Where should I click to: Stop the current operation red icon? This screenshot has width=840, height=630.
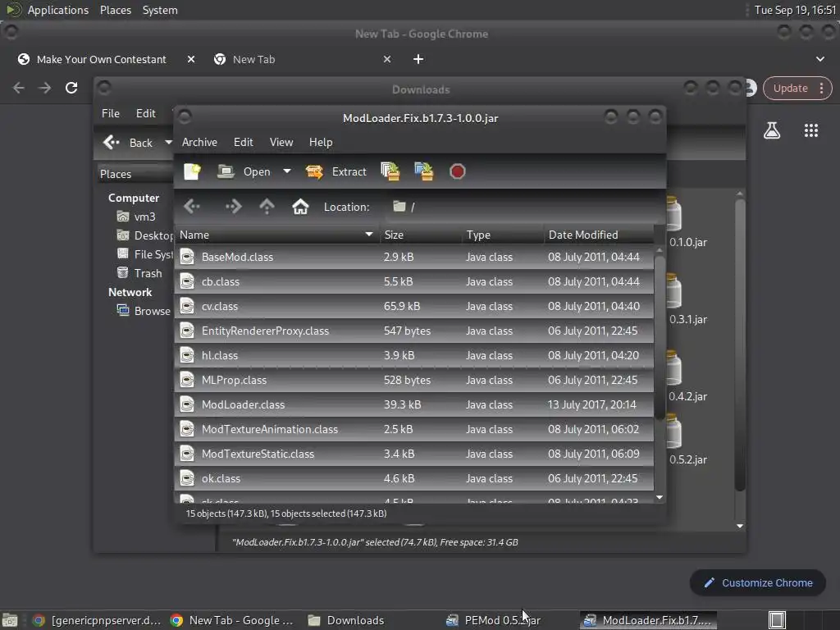point(457,171)
